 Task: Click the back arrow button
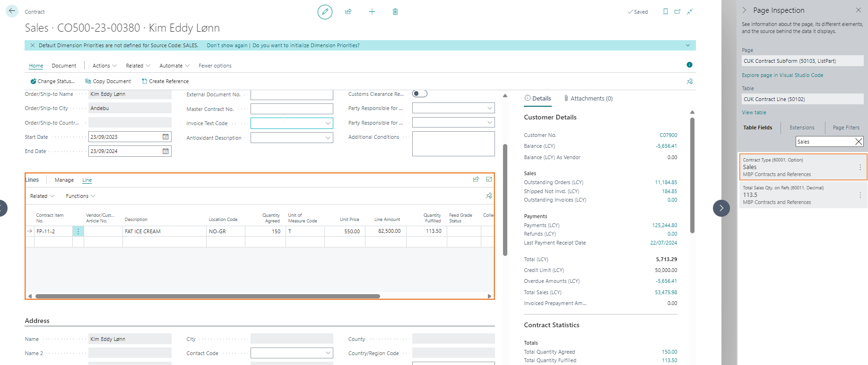pyautogui.click(x=12, y=11)
